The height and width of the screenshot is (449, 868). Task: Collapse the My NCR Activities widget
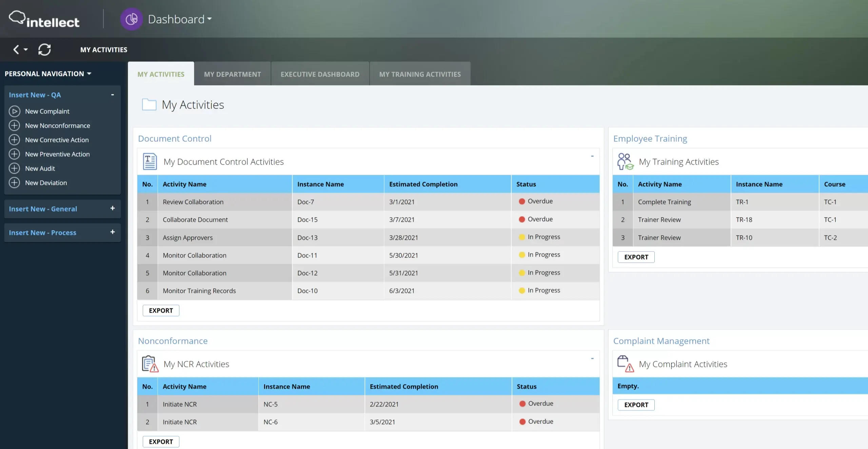(x=592, y=358)
